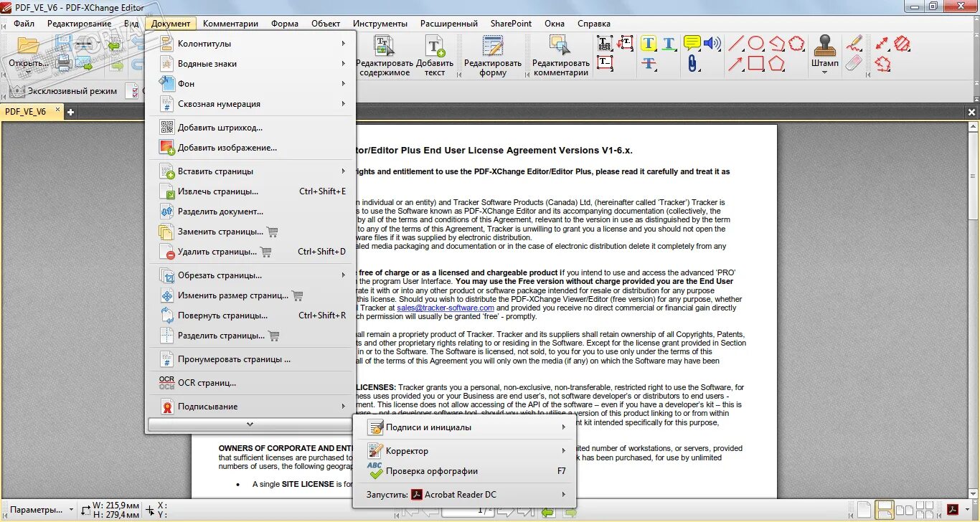Select the Add Text tool
This screenshot has height=522, width=980.
pyautogui.click(x=435, y=56)
